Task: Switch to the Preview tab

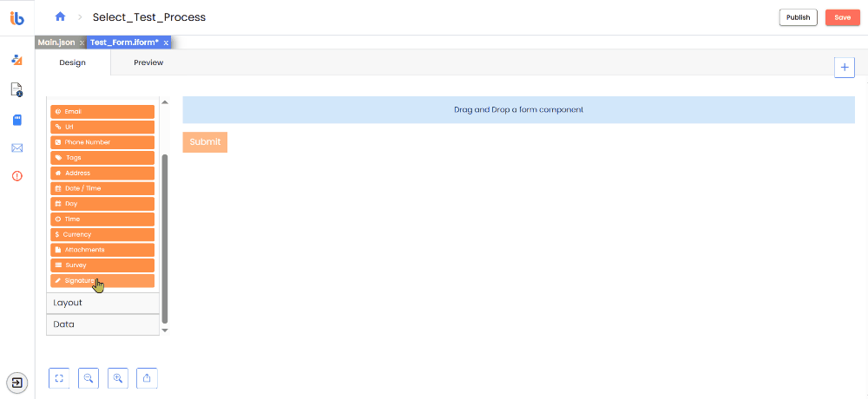Action: tap(148, 62)
